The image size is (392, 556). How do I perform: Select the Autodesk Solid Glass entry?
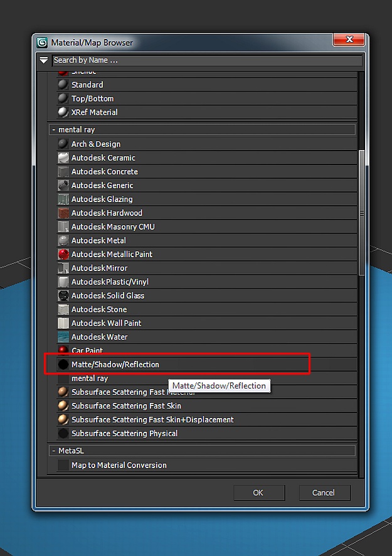point(207,296)
